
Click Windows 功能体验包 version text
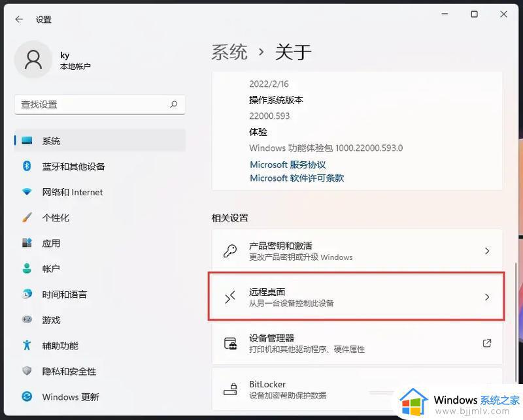[x=326, y=148]
